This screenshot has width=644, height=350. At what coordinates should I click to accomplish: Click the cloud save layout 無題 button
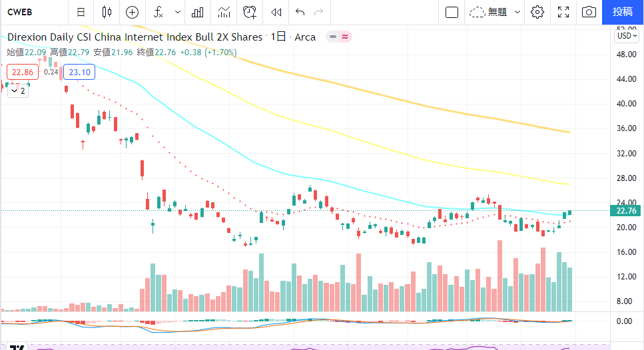488,12
